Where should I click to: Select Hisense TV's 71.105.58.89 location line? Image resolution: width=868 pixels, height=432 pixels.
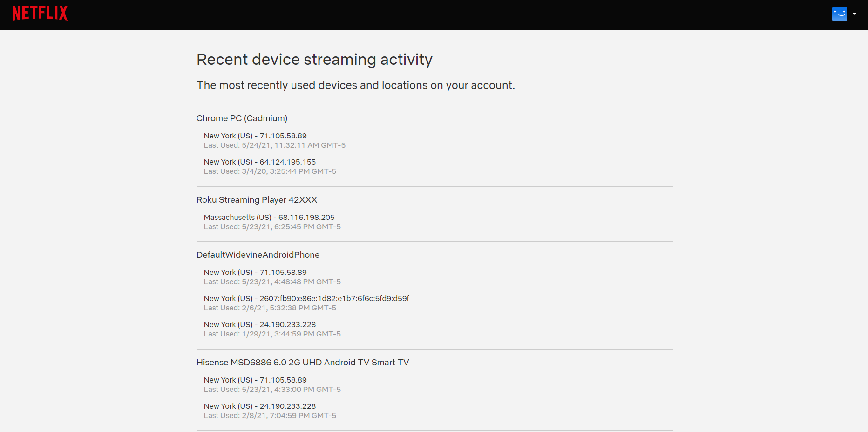255,380
